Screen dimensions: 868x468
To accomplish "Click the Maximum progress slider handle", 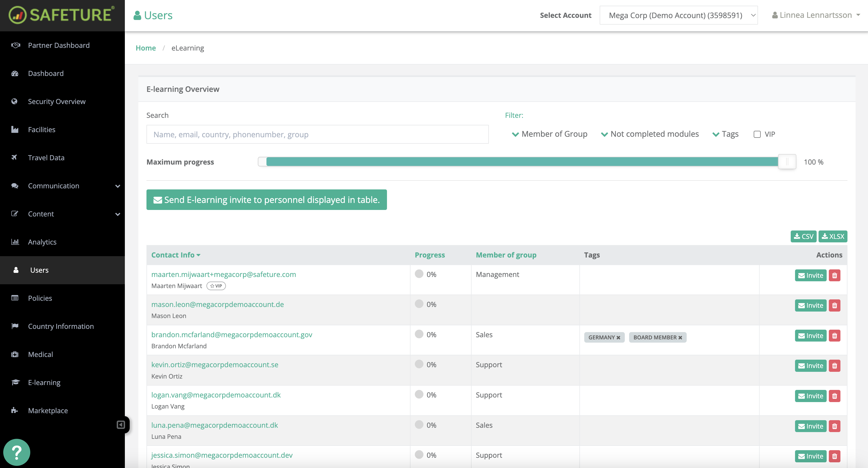I will (787, 162).
